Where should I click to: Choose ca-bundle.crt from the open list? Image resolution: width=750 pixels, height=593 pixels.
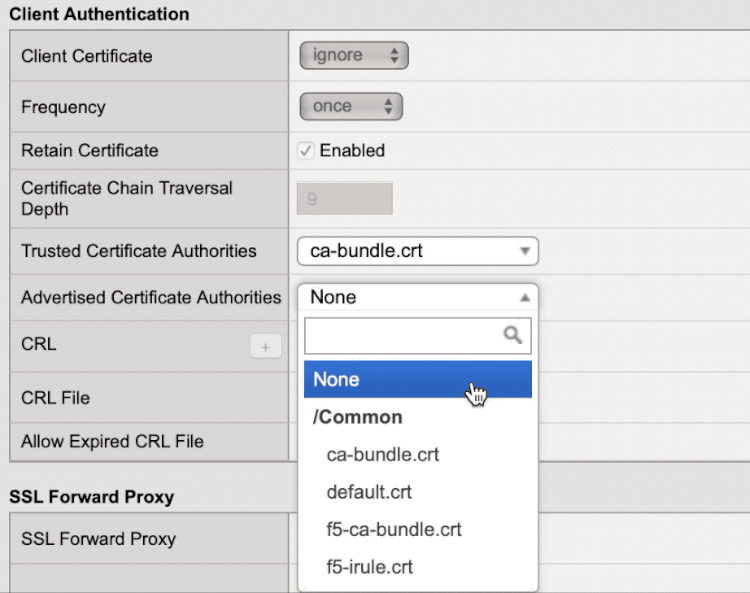click(383, 454)
